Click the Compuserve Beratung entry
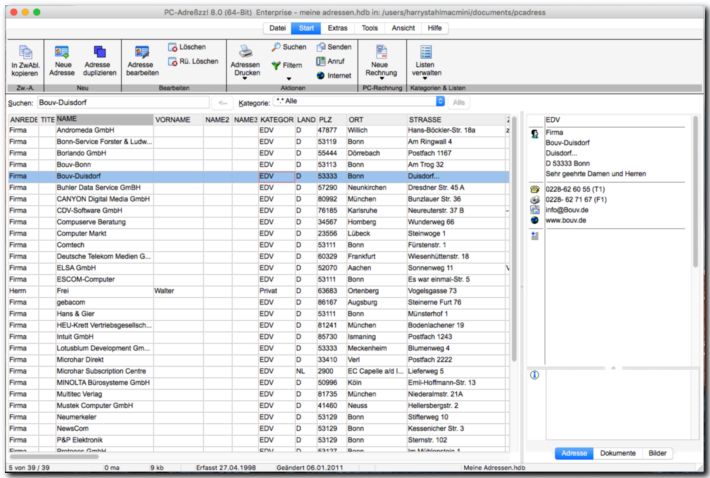The width and height of the screenshot is (710, 478). coord(91,222)
